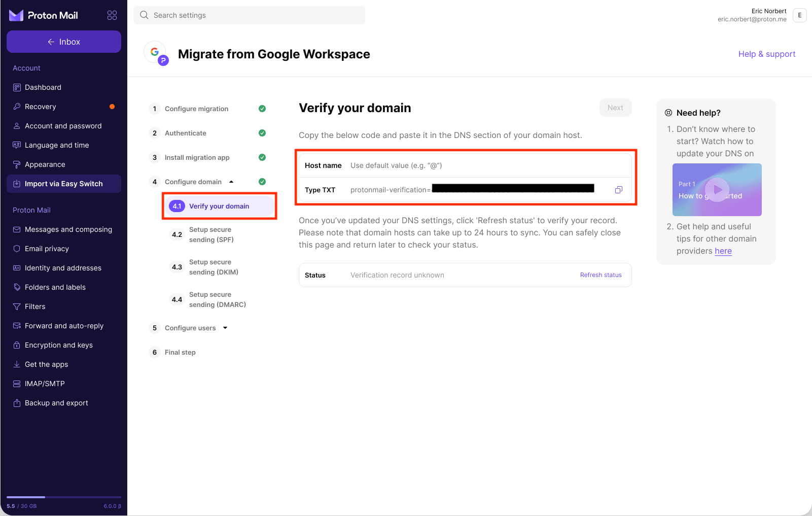812x516 pixels.
Task: Click the '5.5 / 30 GB' storage text
Action: [22, 506]
